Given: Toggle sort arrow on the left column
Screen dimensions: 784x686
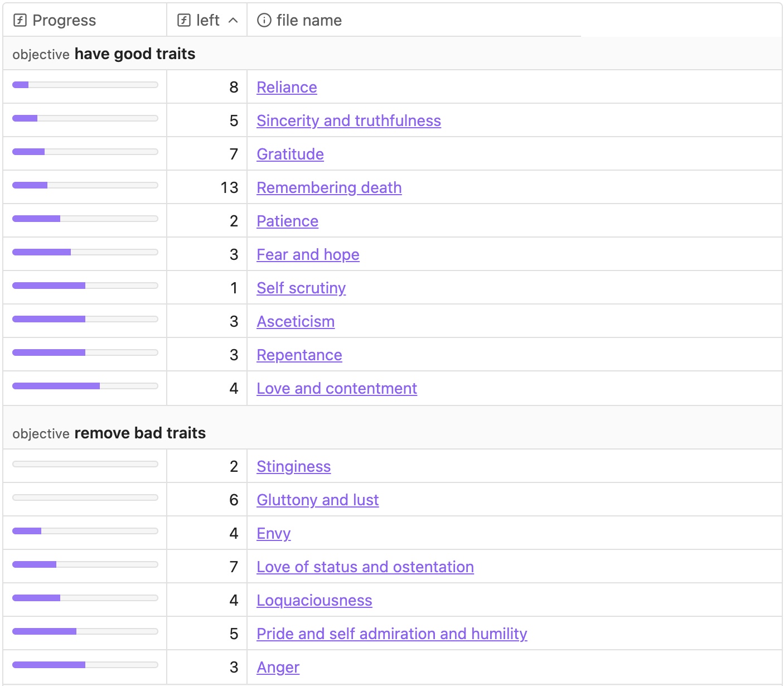Looking at the screenshot, I should point(234,21).
